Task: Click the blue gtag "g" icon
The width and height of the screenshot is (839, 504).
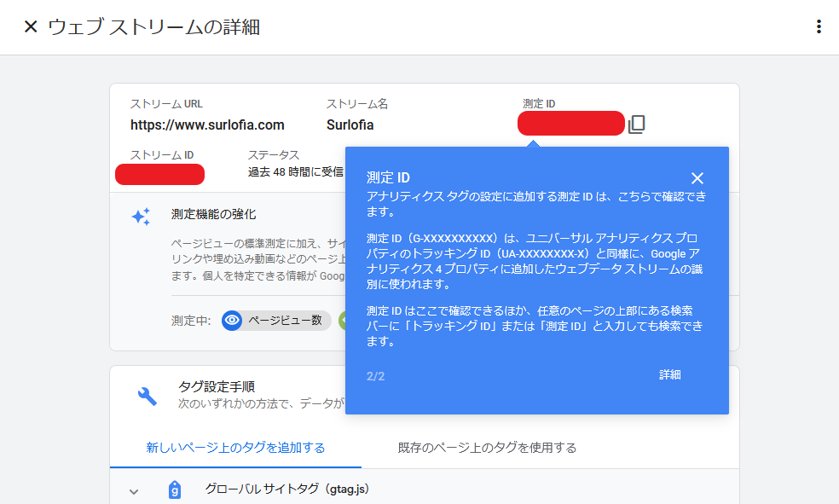Action: coord(174,490)
